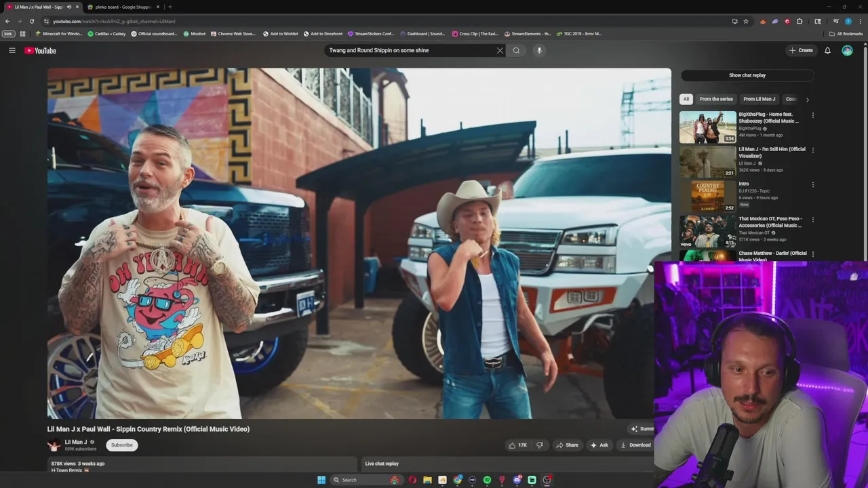Start voice search with the microphone

pyautogui.click(x=539, y=50)
